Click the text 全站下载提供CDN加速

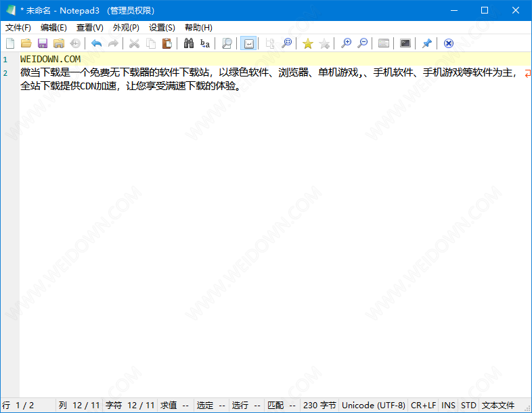[68, 86]
